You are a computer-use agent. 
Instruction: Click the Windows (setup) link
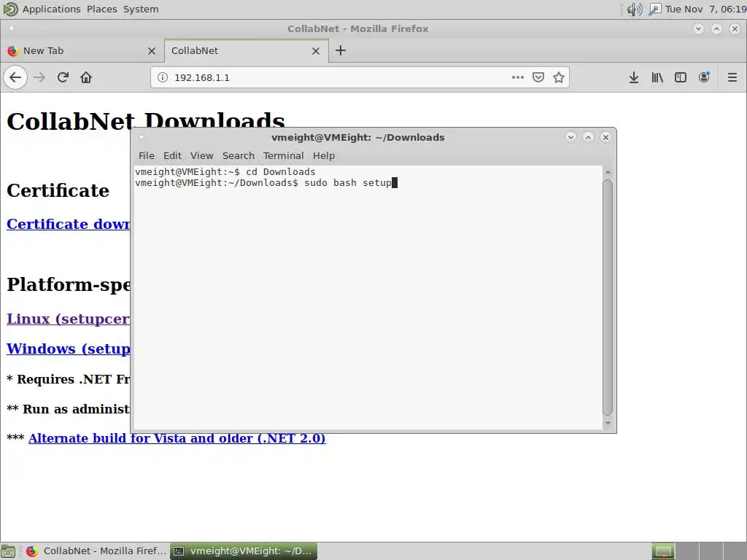(x=68, y=349)
